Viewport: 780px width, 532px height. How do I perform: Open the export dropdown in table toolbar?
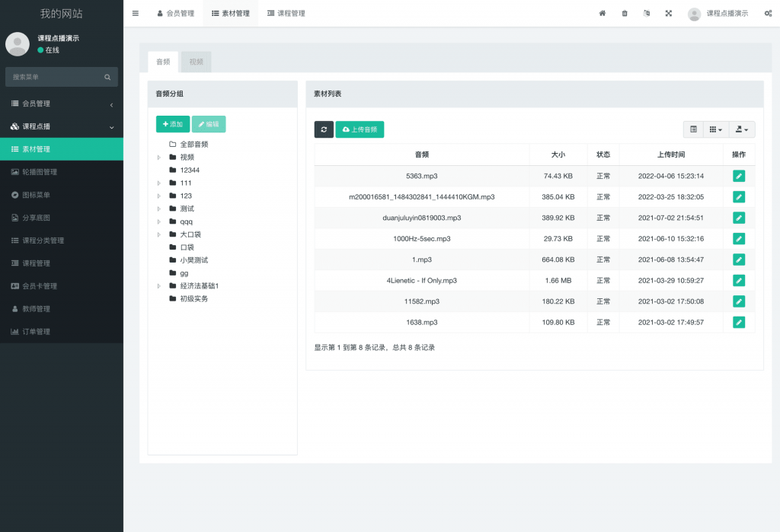pyautogui.click(x=741, y=129)
